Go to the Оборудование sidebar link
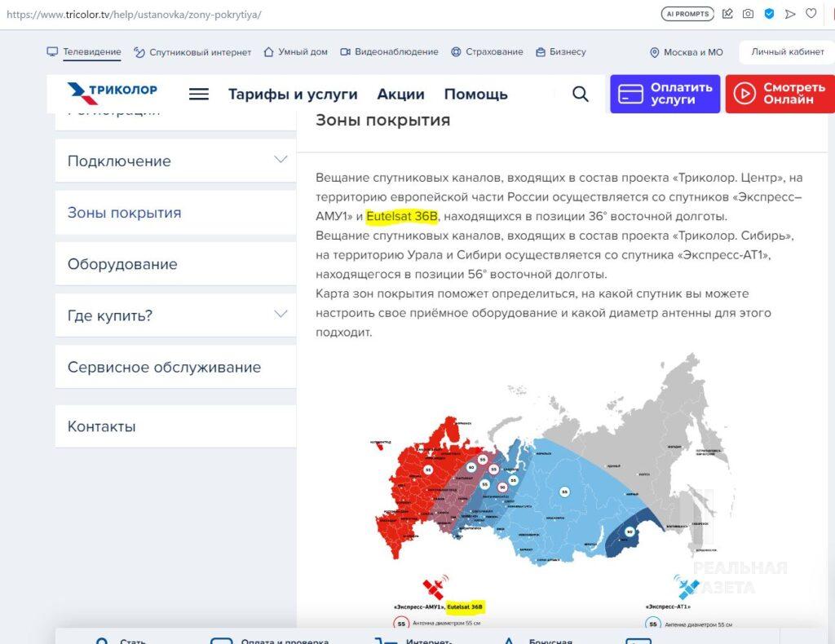This screenshot has width=835, height=644. (x=122, y=264)
